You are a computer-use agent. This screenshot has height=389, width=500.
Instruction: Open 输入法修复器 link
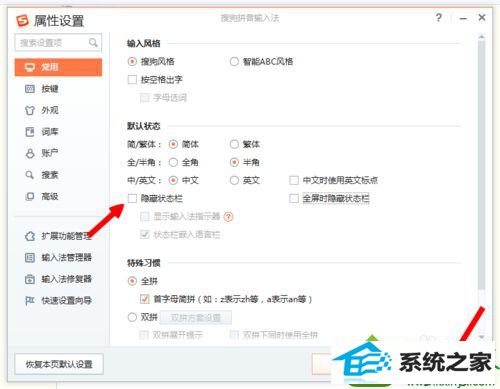pos(66,279)
